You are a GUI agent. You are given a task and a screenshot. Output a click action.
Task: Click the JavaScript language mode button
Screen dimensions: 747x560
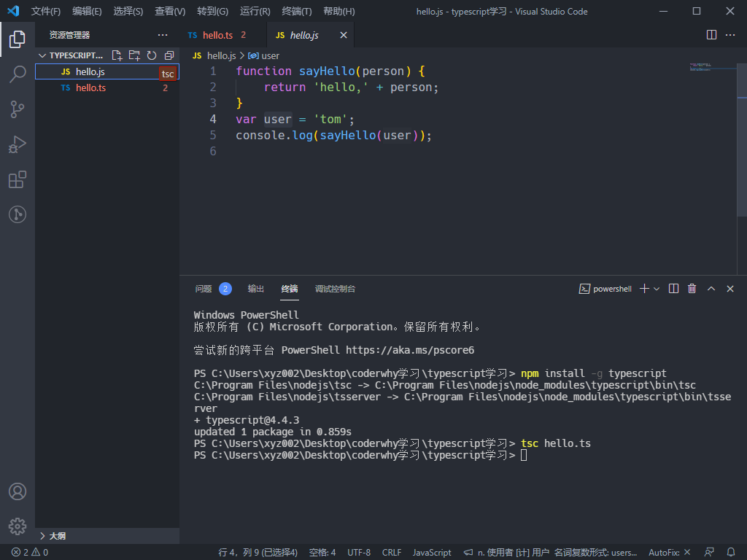pyautogui.click(x=431, y=552)
